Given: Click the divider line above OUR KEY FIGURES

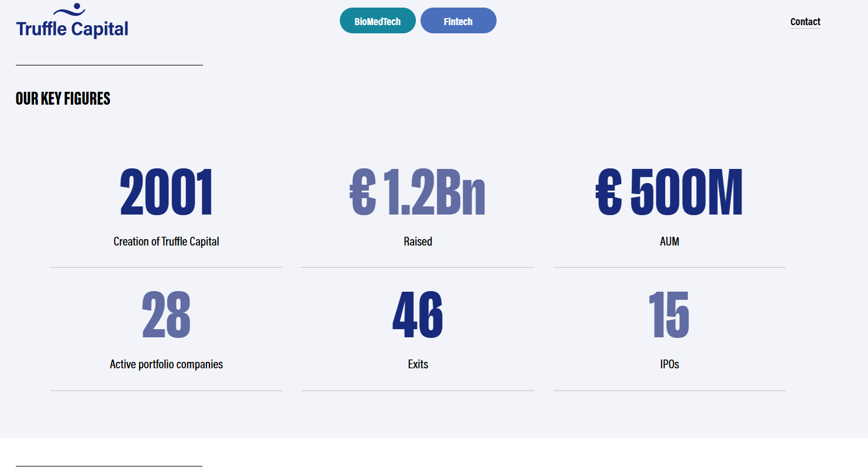Looking at the screenshot, I should coord(109,65).
